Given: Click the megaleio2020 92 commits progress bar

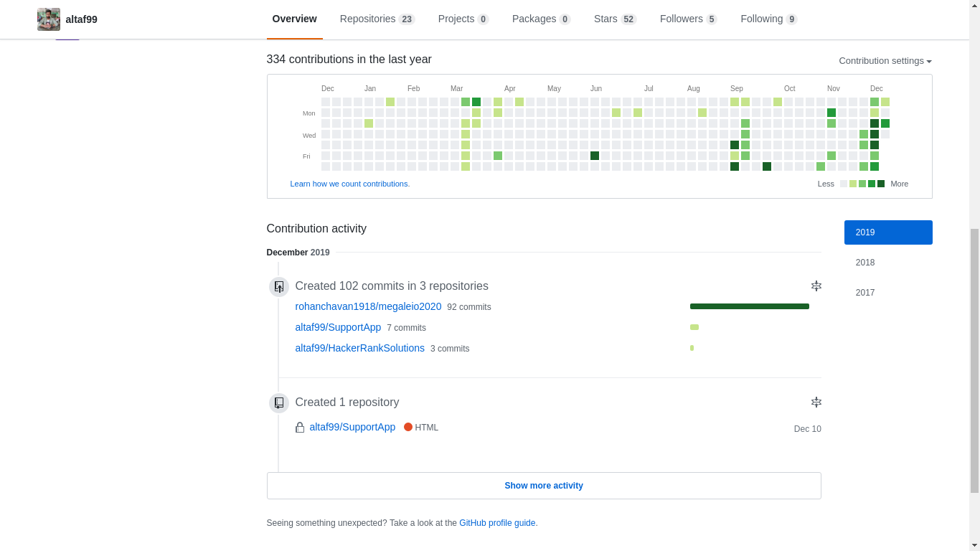Looking at the screenshot, I should tap(750, 306).
